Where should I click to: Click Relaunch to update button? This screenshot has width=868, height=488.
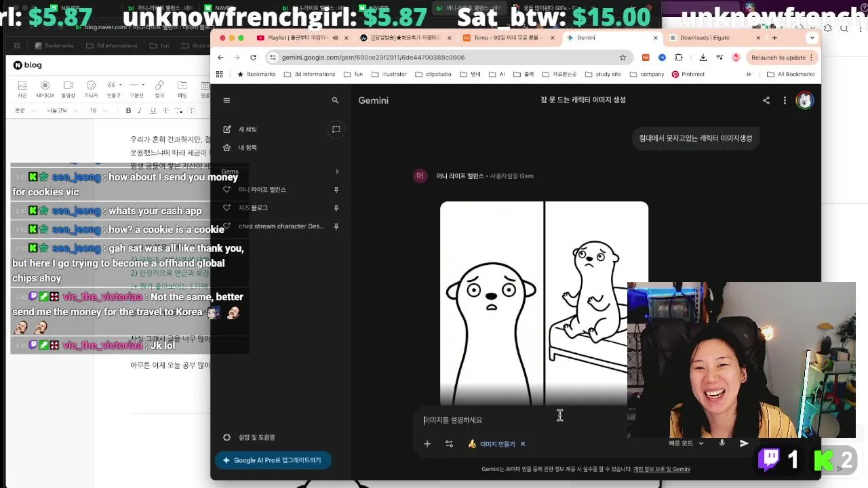(x=782, y=58)
